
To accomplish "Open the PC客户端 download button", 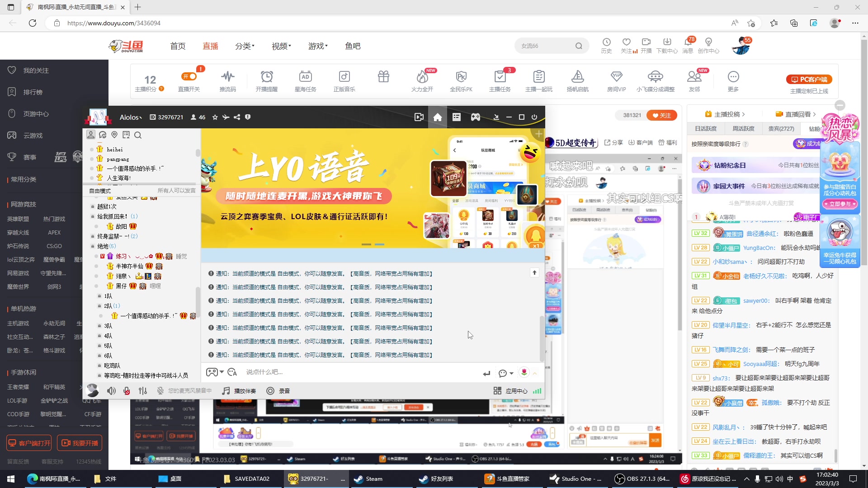I will (809, 80).
